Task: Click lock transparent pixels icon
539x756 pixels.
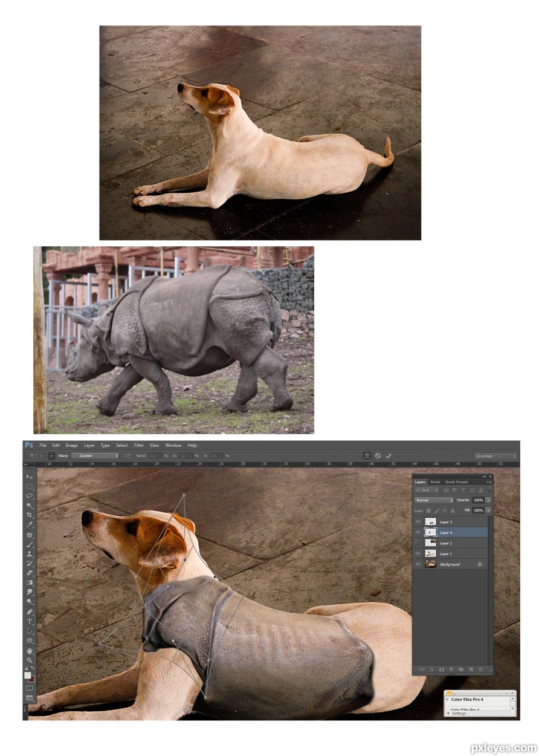Action: point(428,510)
